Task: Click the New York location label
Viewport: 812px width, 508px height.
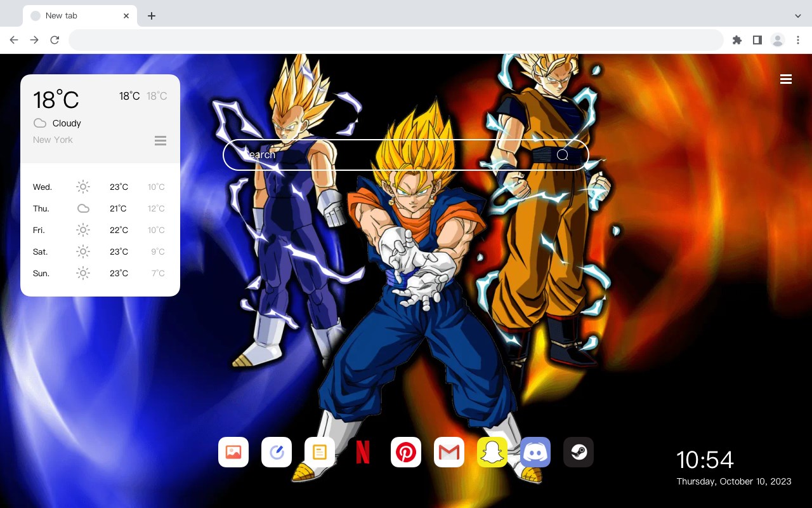Action: click(53, 140)
